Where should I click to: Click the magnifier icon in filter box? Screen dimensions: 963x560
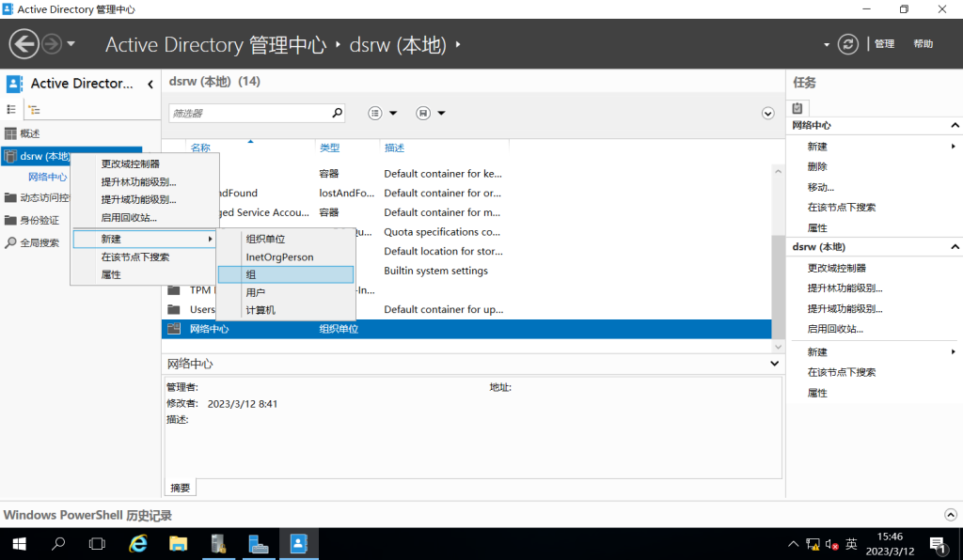click(x=338, y=113)
